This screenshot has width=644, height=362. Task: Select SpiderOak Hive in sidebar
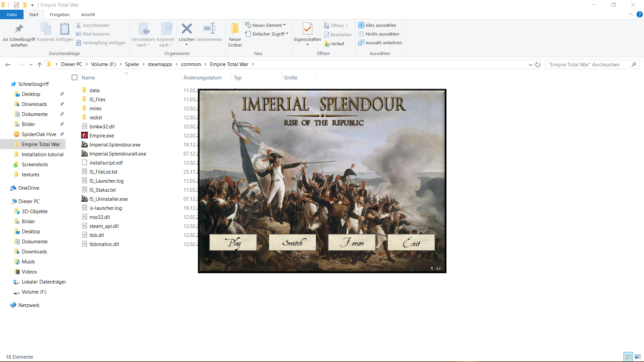point(39,134)
